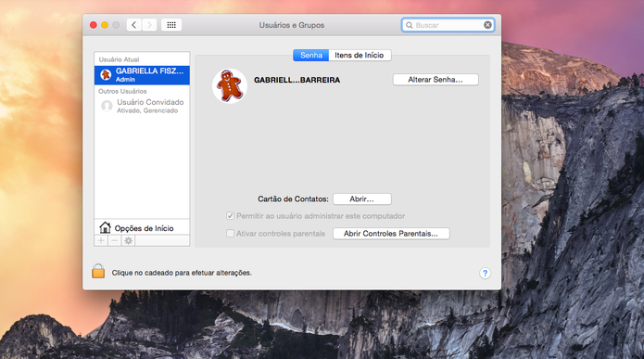Viewport: 644px width, 359px height.
Task: Click the Alterar Senha button
Action: (436, 80)
